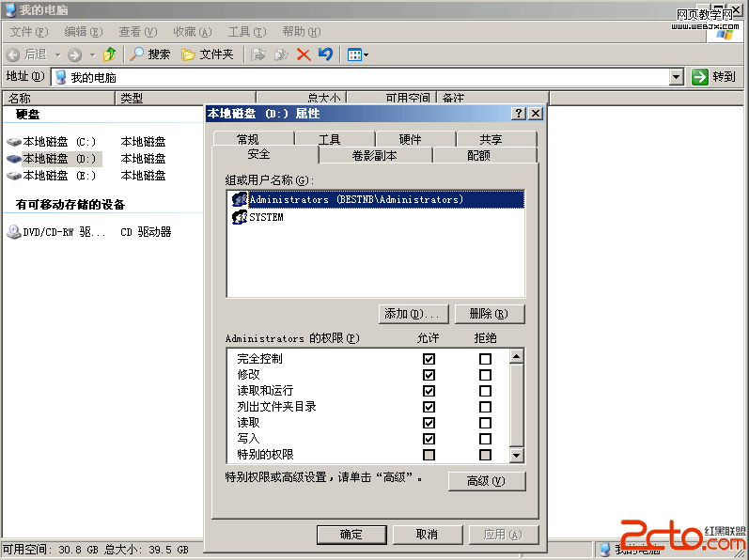The height and width of the screenshot is (560, 749).
Task: Open the 工具 (T) menu
Action: point(246,32)
